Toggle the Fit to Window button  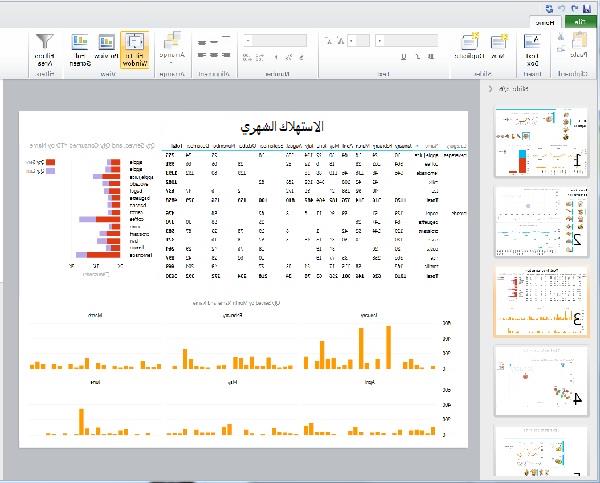point(135,50)
